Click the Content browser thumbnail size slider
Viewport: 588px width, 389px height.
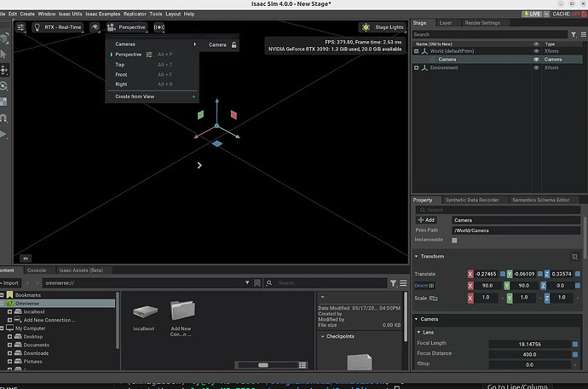click(268, 365)
